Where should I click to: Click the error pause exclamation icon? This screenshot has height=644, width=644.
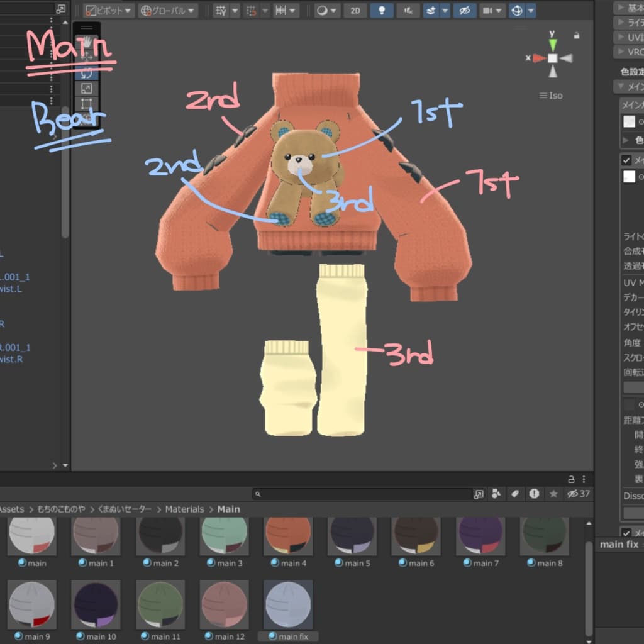pyautogui.click(x=534, y=494)
